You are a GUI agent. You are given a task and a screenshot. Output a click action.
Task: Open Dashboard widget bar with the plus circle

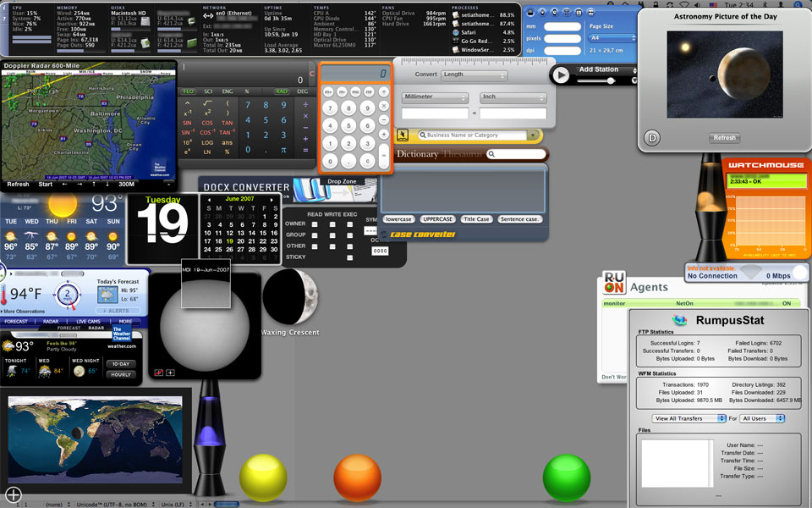click(x=13, y=494)
